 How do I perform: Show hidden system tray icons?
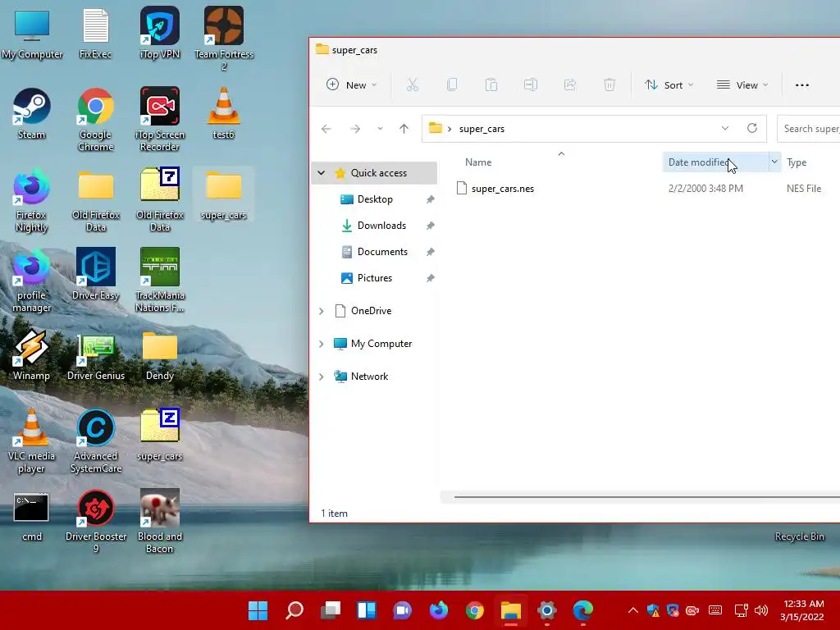(x=632, y=610)
